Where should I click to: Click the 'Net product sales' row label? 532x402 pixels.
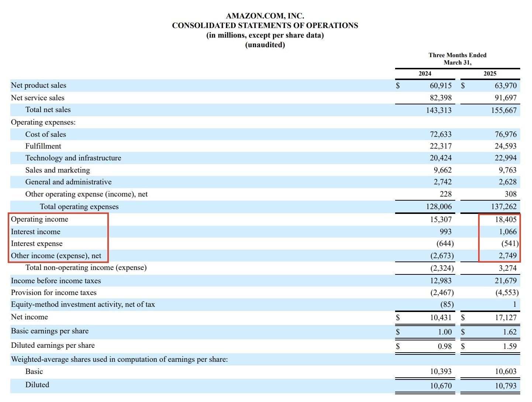(x=39, y=85)
